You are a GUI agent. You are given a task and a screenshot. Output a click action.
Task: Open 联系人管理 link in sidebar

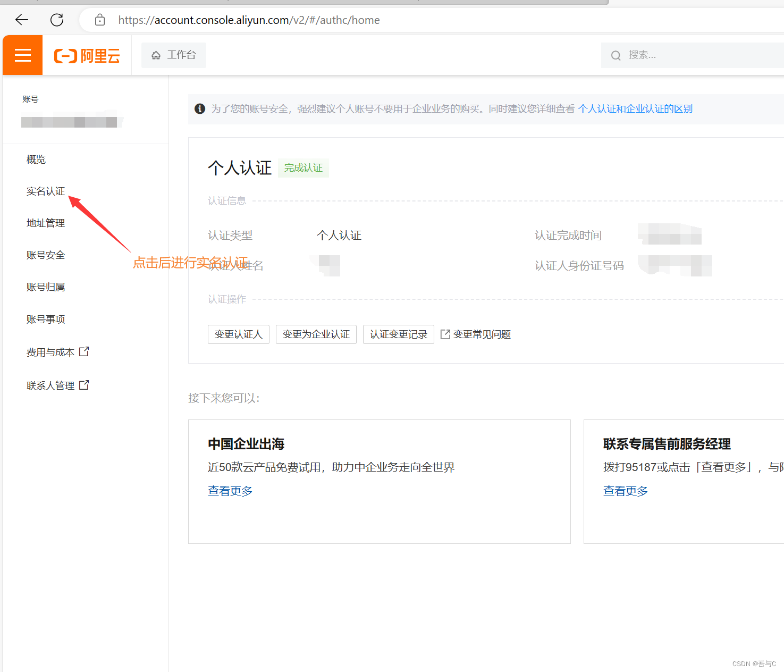(50, 386)
